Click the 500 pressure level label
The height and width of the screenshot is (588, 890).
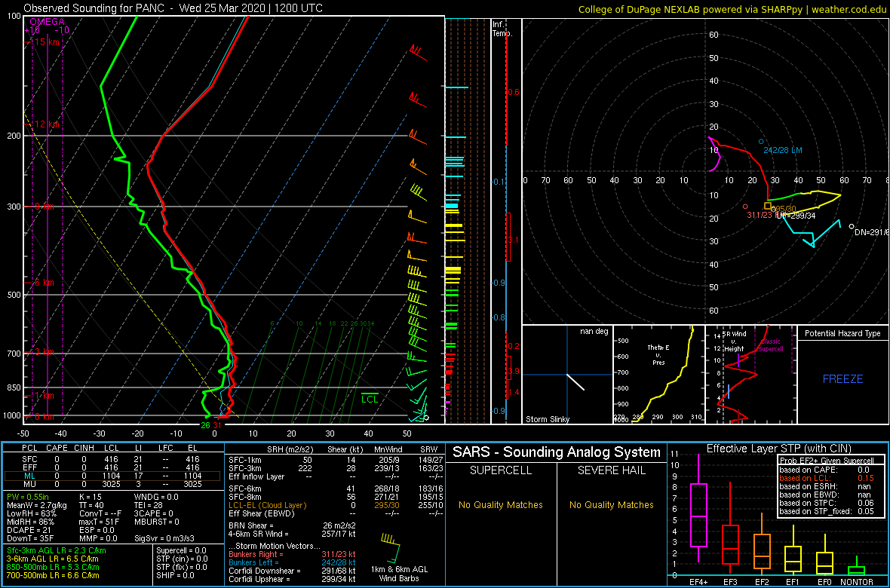pyautogui.click(x=14, y=295)
